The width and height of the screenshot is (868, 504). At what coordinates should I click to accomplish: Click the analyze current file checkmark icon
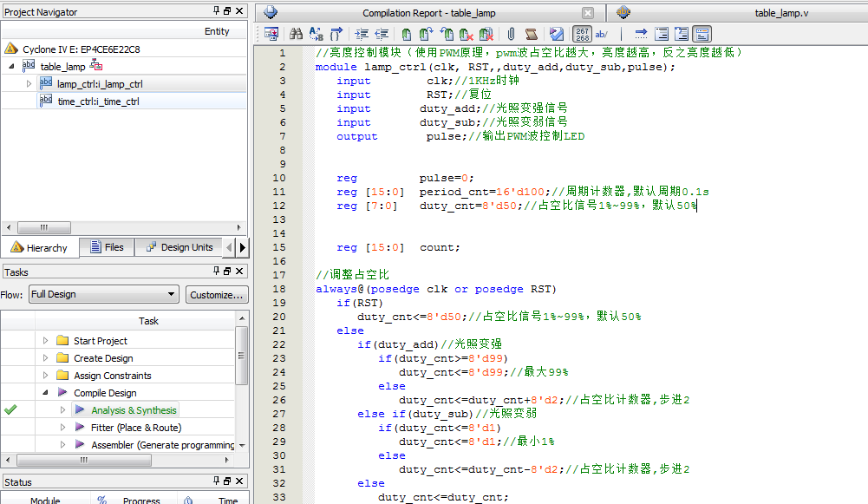pos(557,35)
